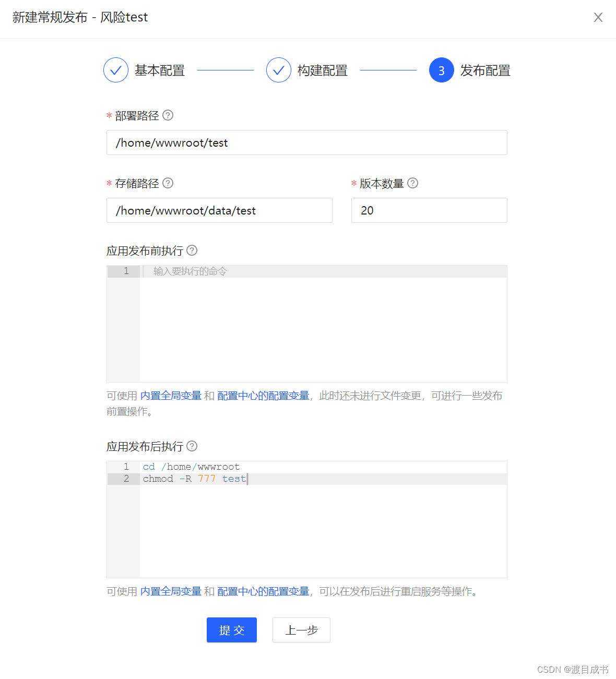Open the 内置全局变量 link below pre-release commands

(x=170, y=396)
